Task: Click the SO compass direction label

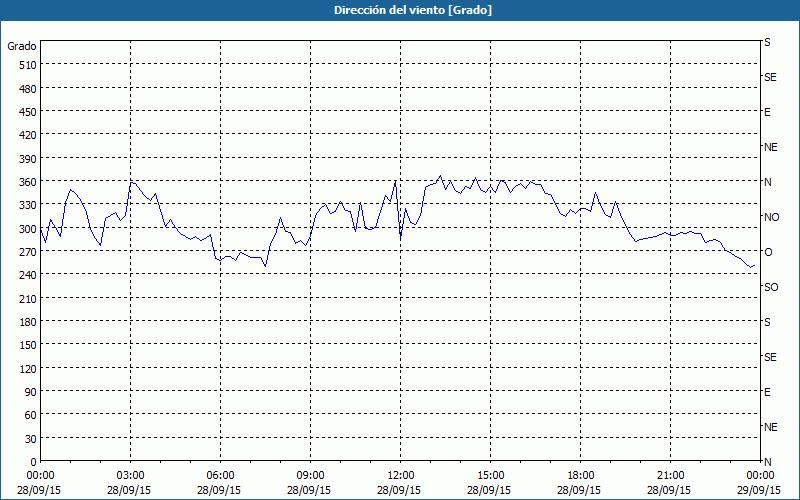Action: (771, 287)
